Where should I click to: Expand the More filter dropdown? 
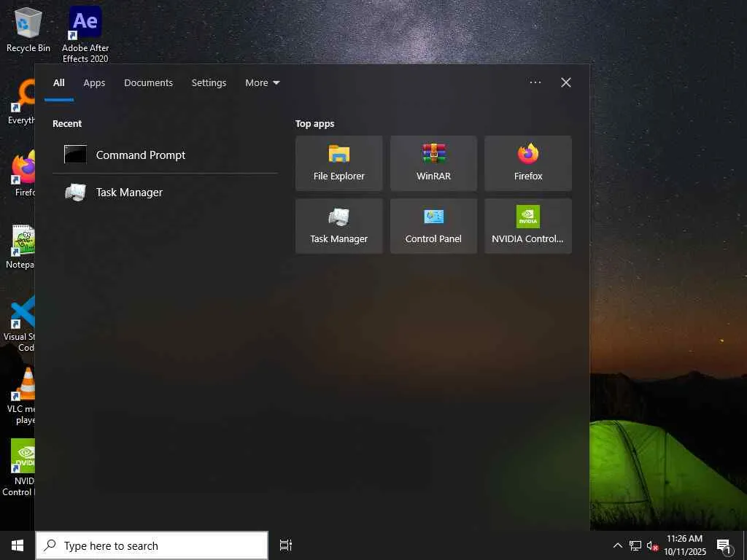coord(262,83)
